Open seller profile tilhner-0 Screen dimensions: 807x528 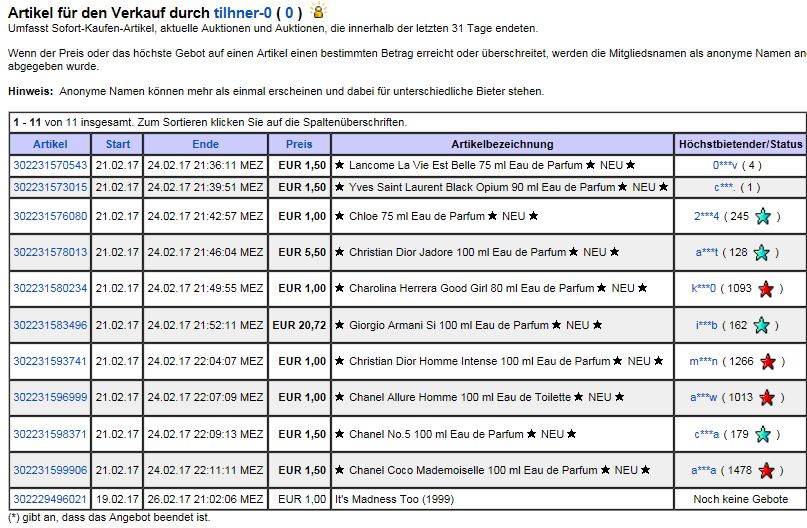pos(242,12)
